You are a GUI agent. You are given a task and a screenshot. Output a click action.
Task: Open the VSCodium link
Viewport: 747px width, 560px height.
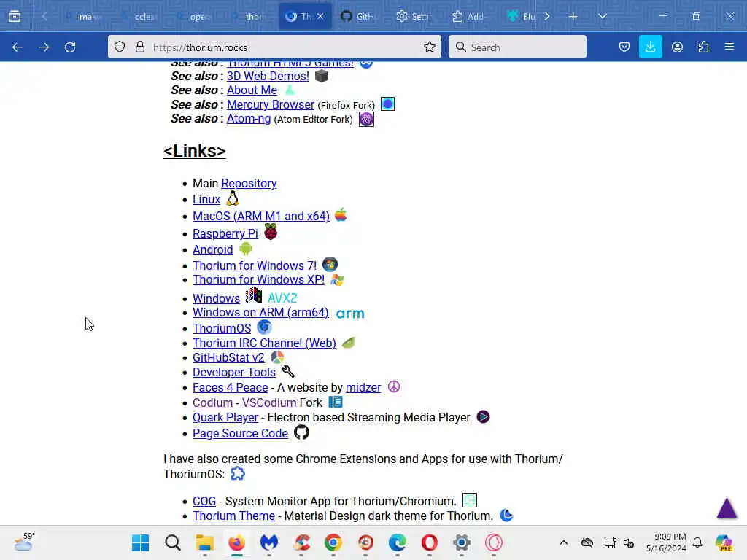(269, 402)
